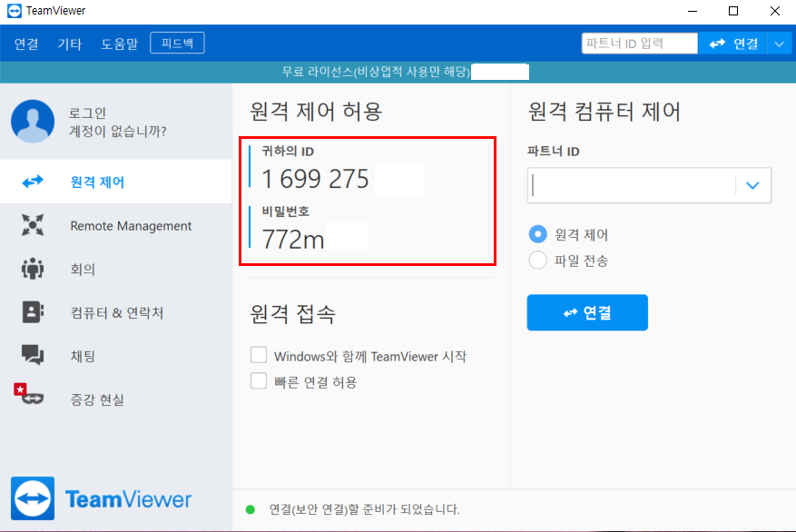Image resolution: width=796 pixels, height=532 pixels.
Task: Click the 원격 컴퓨터 제어 heading
Action: [604, 111]
